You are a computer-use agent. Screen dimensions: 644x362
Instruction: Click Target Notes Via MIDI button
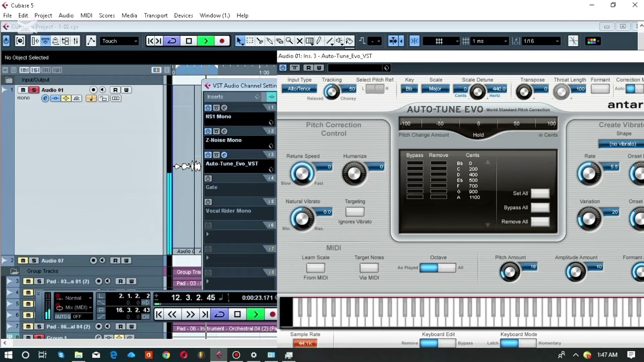click(x=369, y=268)
